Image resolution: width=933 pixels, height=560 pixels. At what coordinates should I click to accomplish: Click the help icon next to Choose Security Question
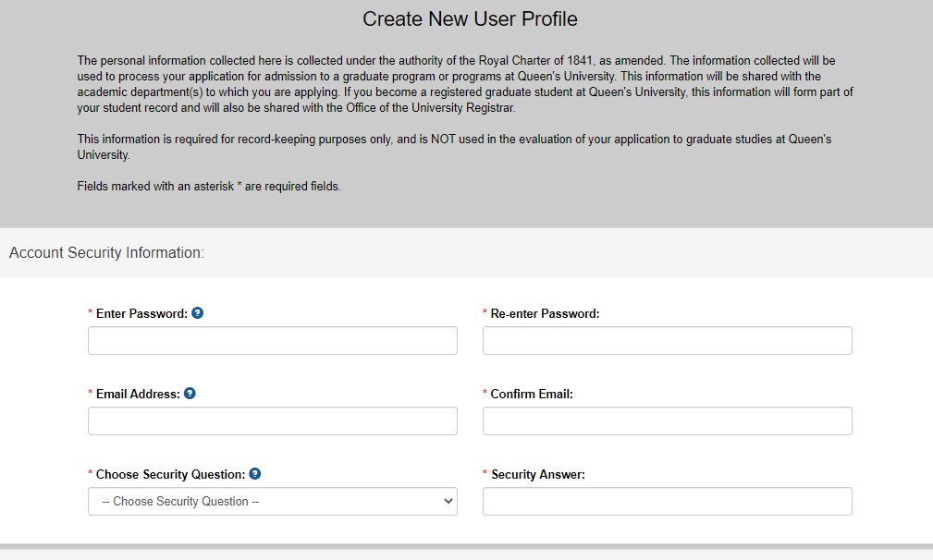(255, 474)
